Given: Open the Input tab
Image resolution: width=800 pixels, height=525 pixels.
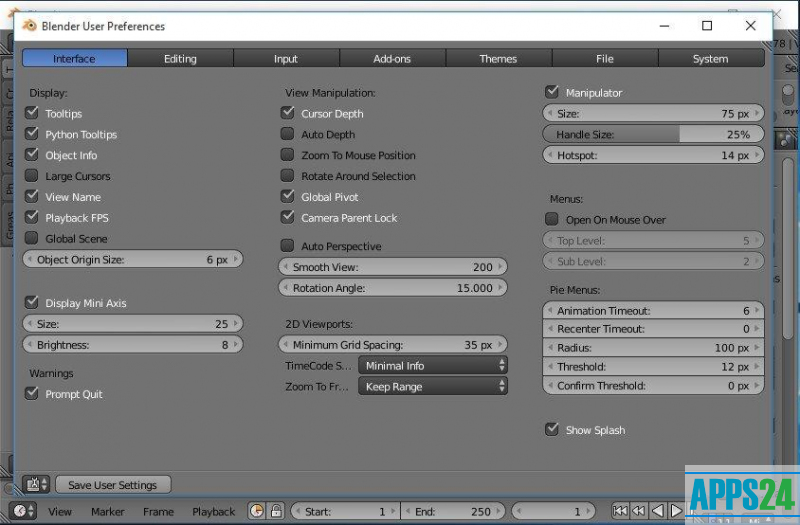Looking at the screenshot, I should coord(286,58).
